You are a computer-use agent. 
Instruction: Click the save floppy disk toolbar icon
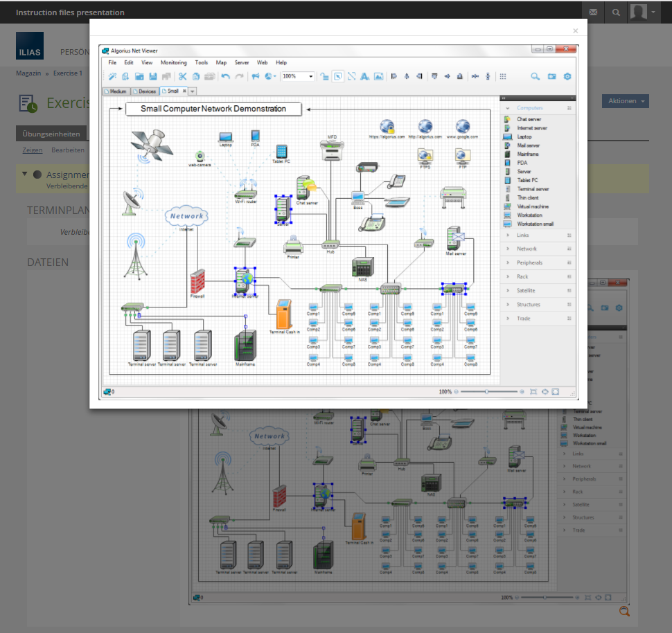tap(153, 76)
